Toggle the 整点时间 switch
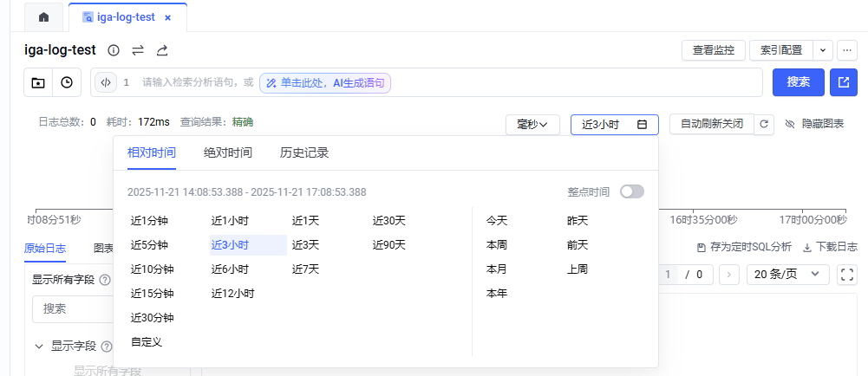The image size is (868, 376). [x=632, y=191]
